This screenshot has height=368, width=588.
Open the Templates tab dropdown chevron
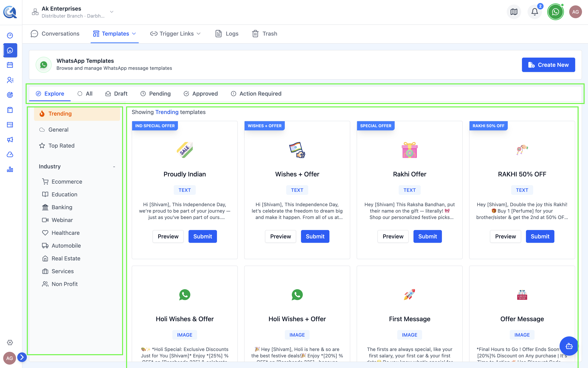coord(134,34)
